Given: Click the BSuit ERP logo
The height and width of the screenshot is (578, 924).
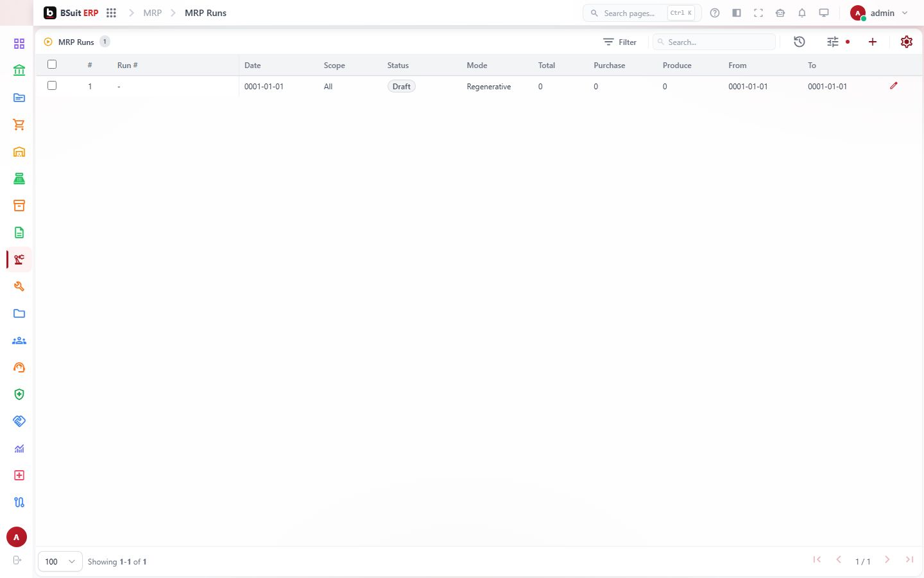Looking at the screenshot, I should click(x=71, y=13).
